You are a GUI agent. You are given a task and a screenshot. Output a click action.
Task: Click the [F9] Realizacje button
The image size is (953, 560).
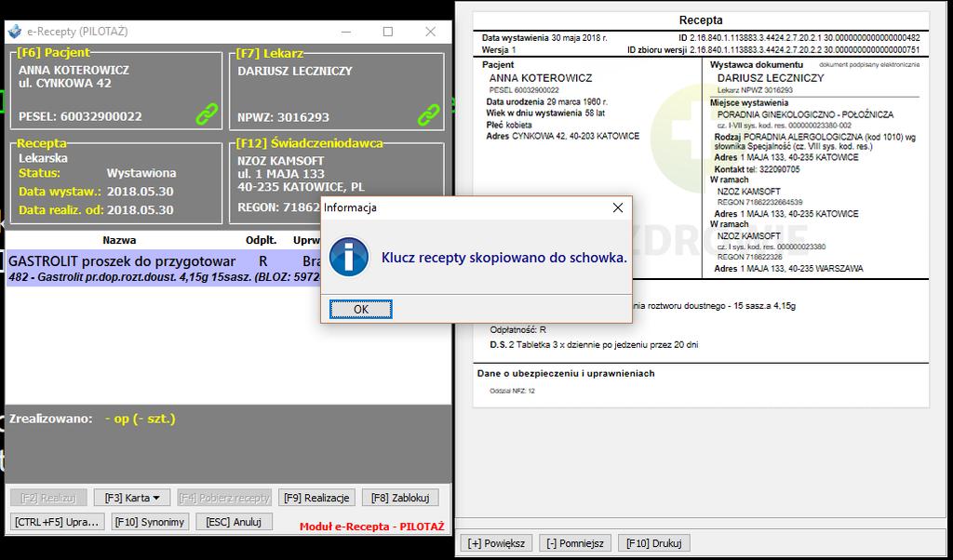click(316, 498)
